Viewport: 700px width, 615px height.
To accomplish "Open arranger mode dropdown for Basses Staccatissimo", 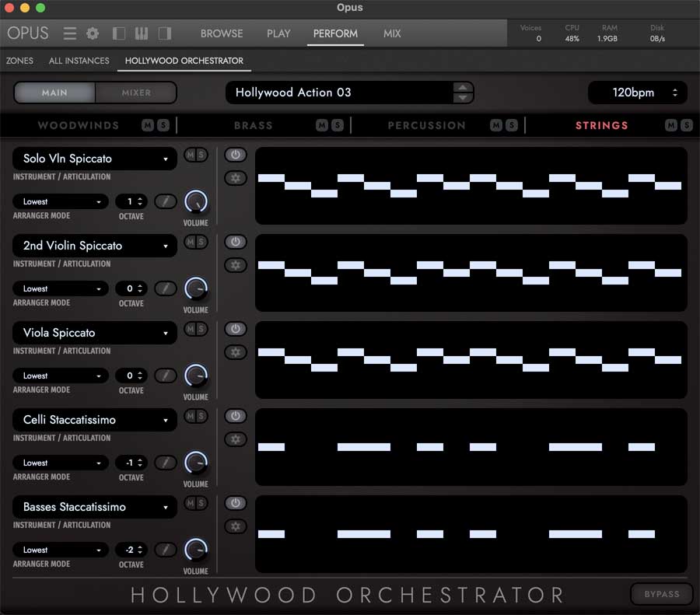I will (x=60, y=550).
